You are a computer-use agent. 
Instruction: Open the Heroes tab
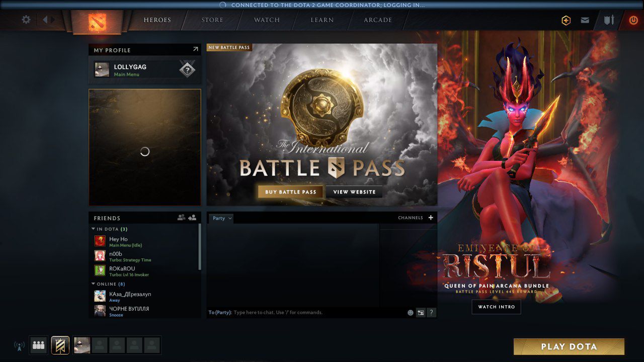[x=157, y=20]
